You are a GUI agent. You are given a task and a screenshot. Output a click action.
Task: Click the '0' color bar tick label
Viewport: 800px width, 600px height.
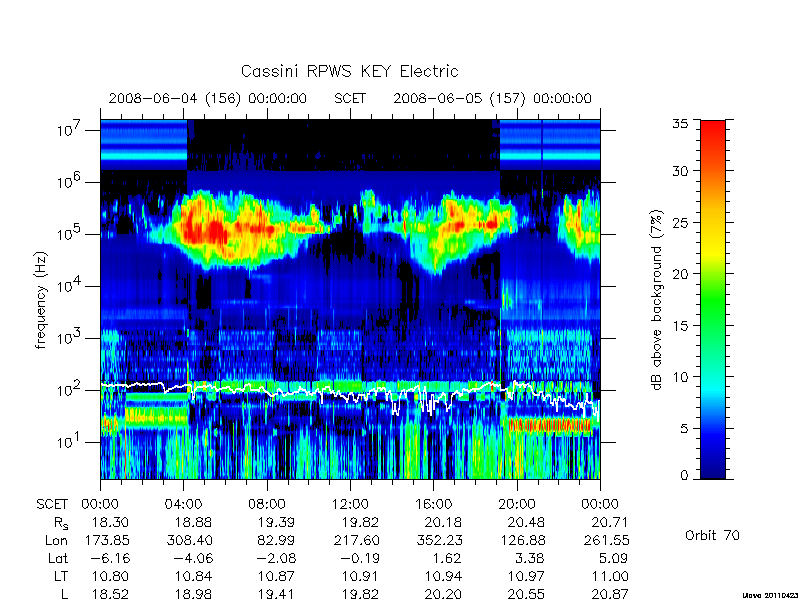pyautogui.click(x=683, y=476)
